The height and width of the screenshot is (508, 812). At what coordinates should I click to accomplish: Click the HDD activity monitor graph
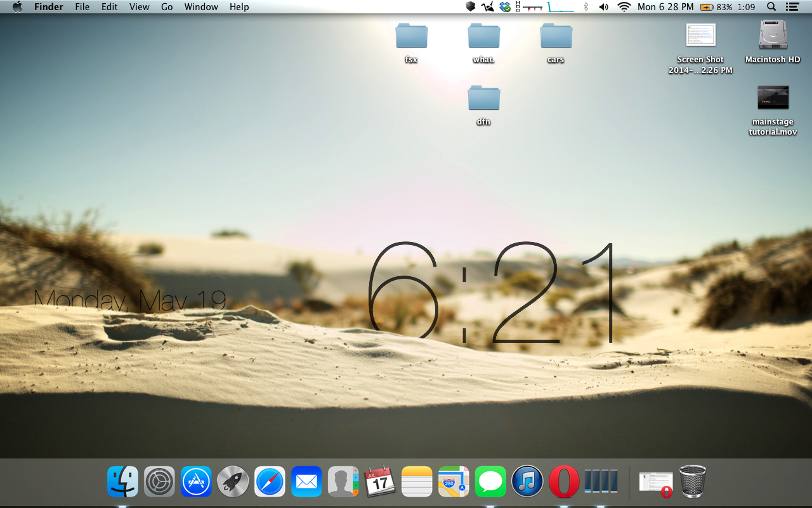tap(528, 7)
